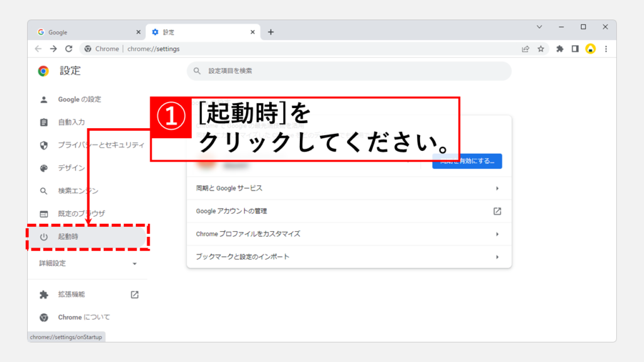Reload the page with refresh icon

[x=69, y=48]
